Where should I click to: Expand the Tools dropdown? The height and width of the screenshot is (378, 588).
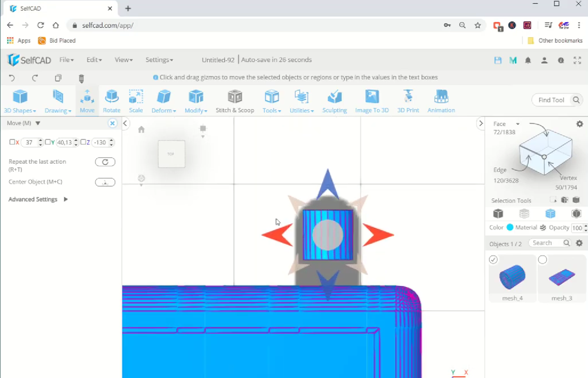click(272, 101)
